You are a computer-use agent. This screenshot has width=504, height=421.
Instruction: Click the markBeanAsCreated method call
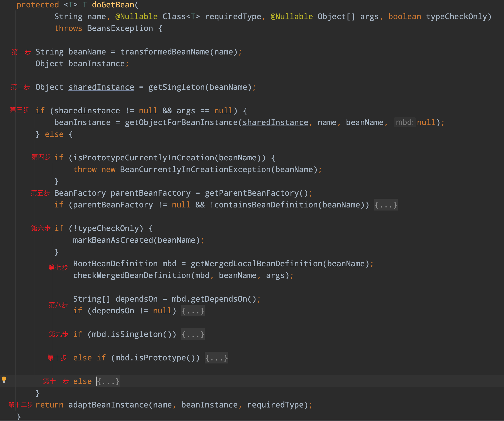(x=113, y=240)
